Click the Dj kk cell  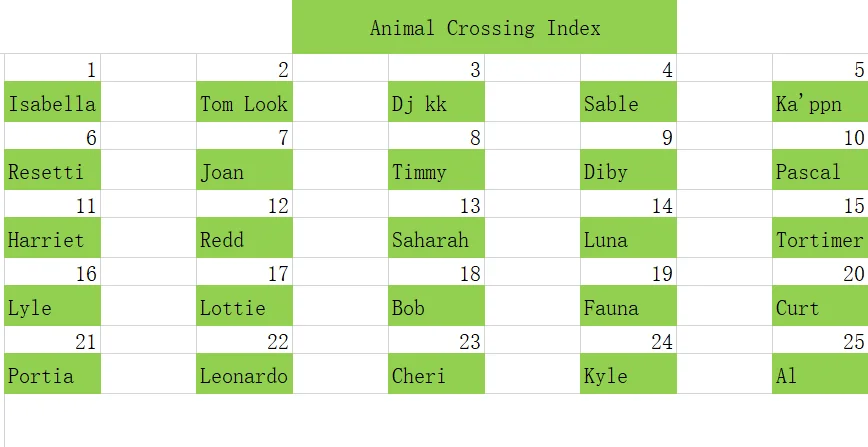coord(436,102)
